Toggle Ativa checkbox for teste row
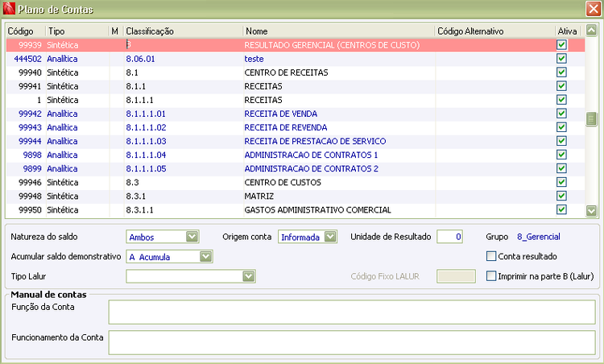Viewport: 604px width, 364px height. coord(561,59)
